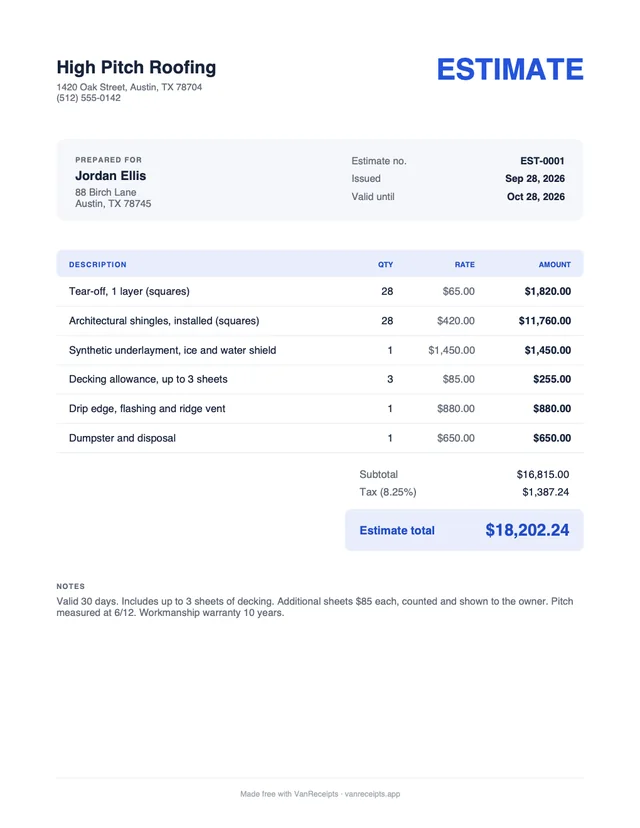Open the vanreceipts.app footer link
Screen dimensions: 640x828
tap(372, 794)
